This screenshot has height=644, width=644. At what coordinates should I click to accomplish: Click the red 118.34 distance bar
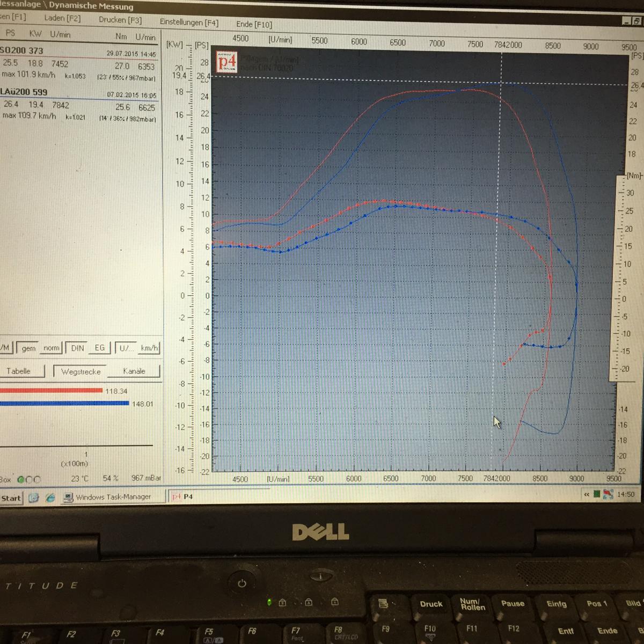(x=51, y=391)
